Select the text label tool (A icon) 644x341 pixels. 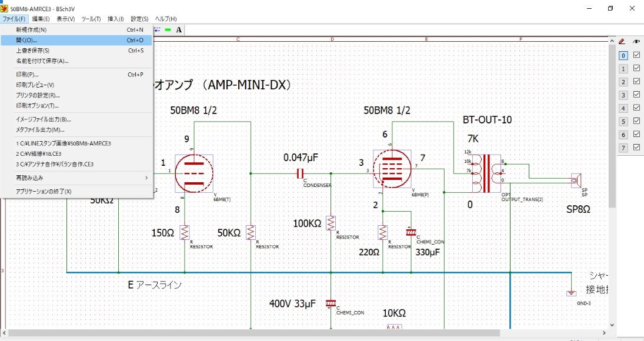tap(178, 29)
